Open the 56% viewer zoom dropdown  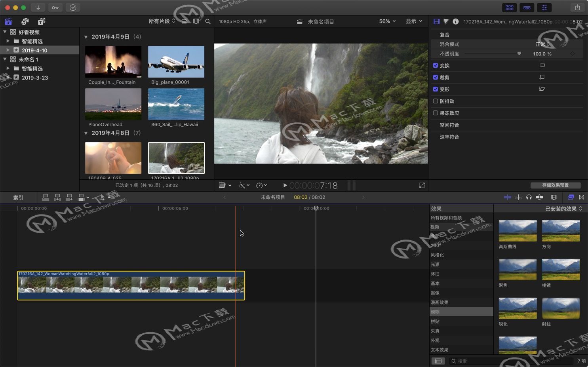point(387,21)
